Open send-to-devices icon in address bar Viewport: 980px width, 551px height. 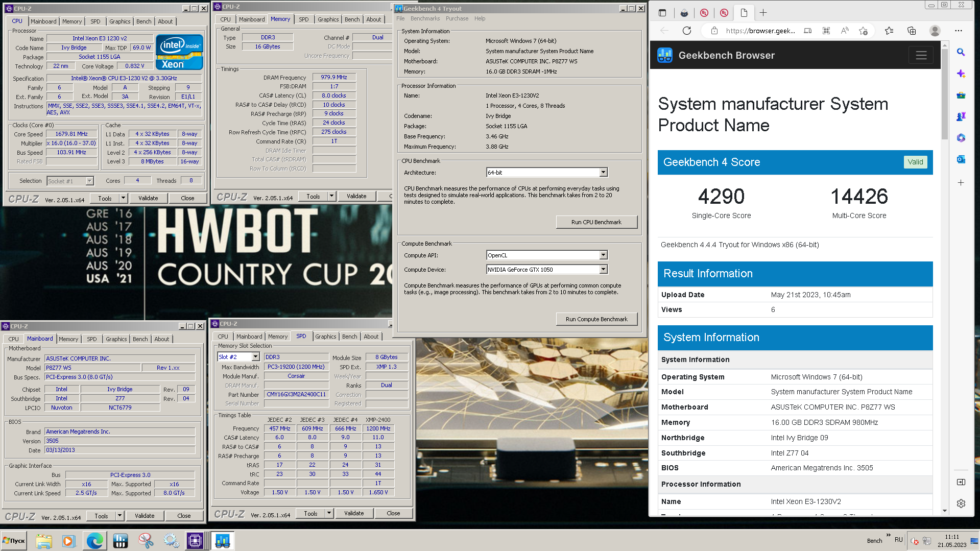tap(807, 31)
